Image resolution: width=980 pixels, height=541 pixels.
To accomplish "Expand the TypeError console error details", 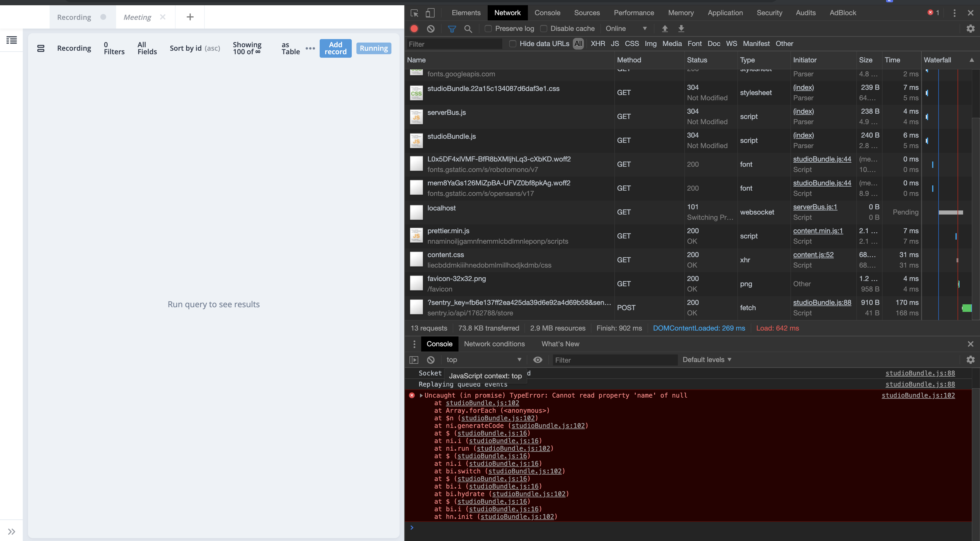I will [x=421, y=395].
